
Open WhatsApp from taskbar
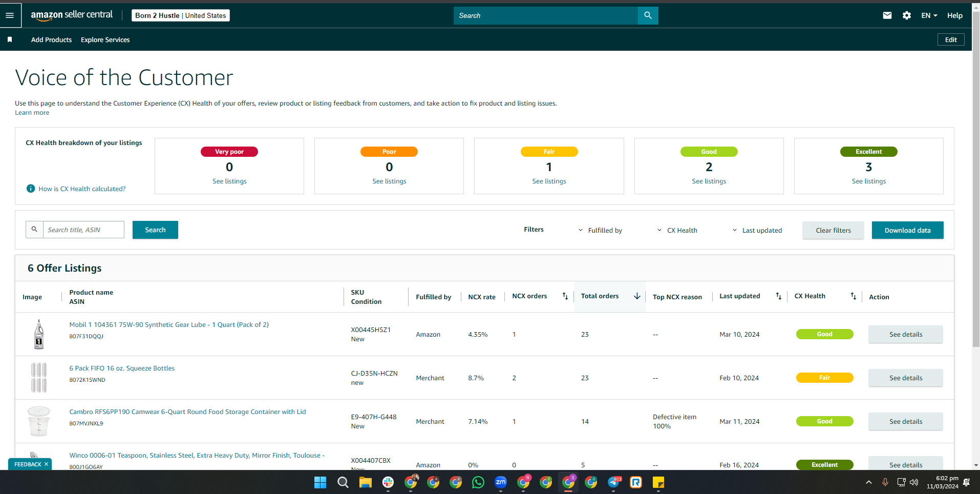pyautogui.click(x=478, y=482)
